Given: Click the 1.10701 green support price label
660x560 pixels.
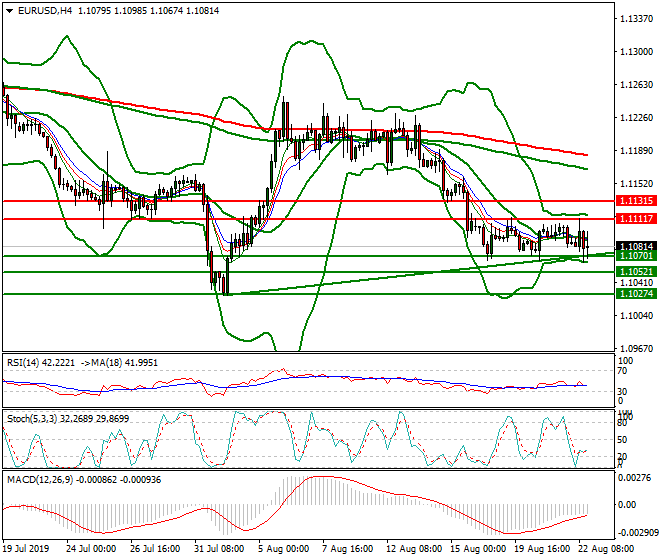Looking at the screenshot, I should [x=636, y=256].
